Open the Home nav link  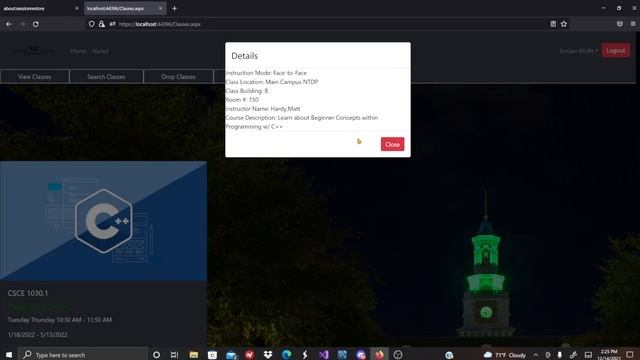[78, 51]
